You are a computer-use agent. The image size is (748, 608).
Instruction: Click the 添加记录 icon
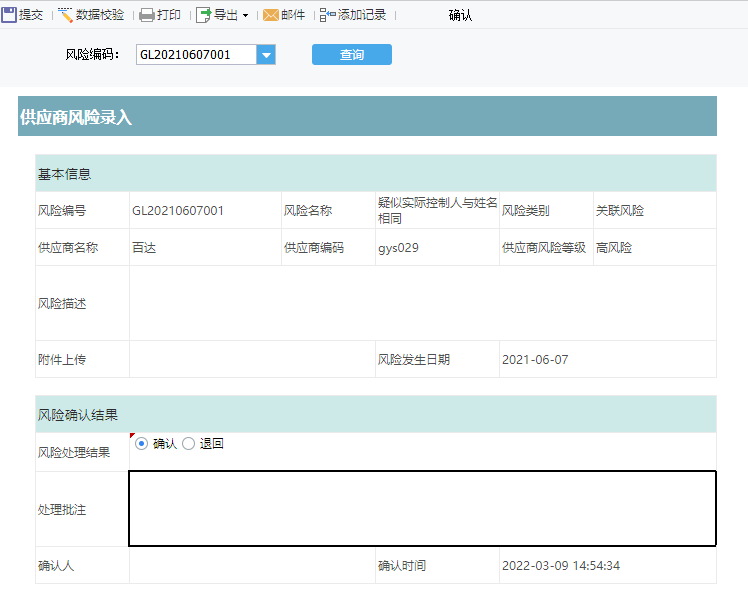[x=328, y=15]
